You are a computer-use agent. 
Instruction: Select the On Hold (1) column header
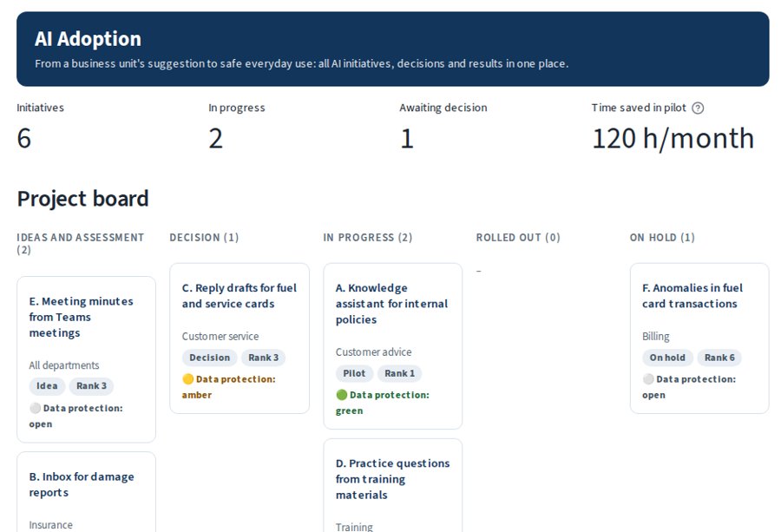[x=662, y=238]
